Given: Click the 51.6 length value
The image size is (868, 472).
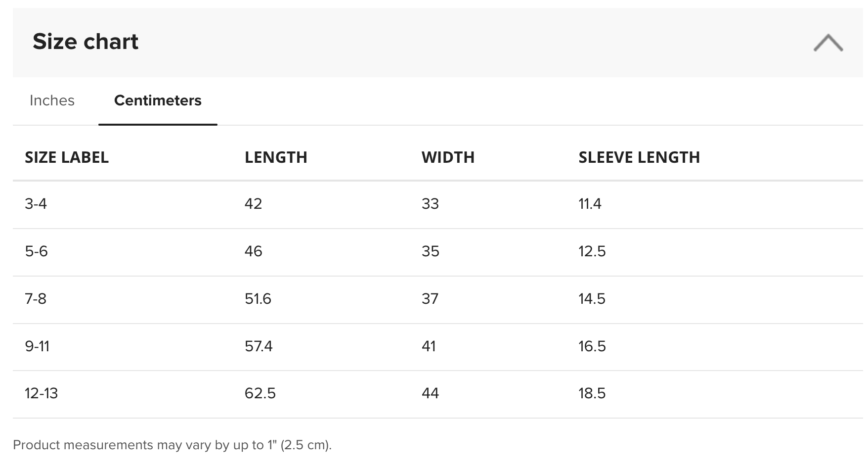Looking at the screenshot, I should click(x=258, y=299).
